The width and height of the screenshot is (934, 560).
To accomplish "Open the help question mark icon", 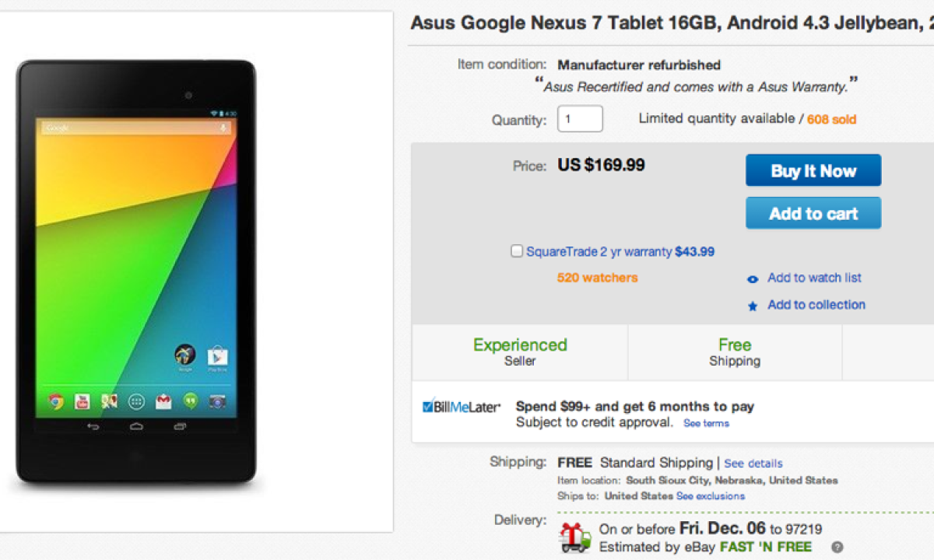I will pyautogui.click(x=837, y=547).
